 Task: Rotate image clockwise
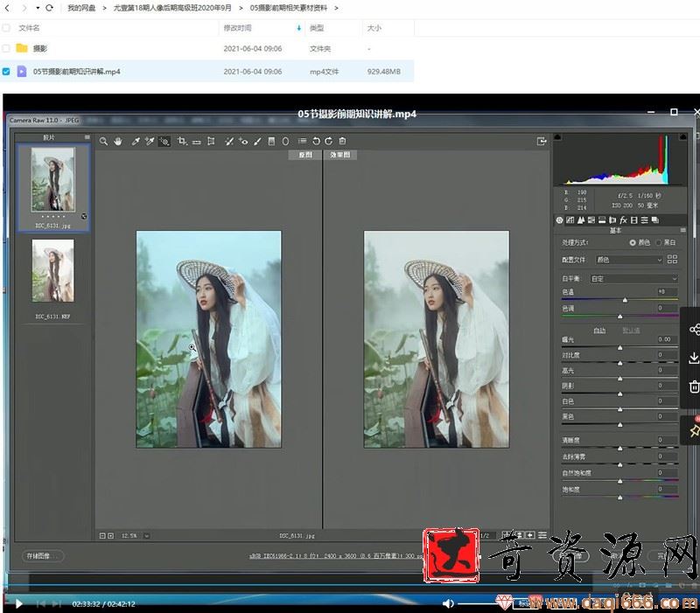329,141
